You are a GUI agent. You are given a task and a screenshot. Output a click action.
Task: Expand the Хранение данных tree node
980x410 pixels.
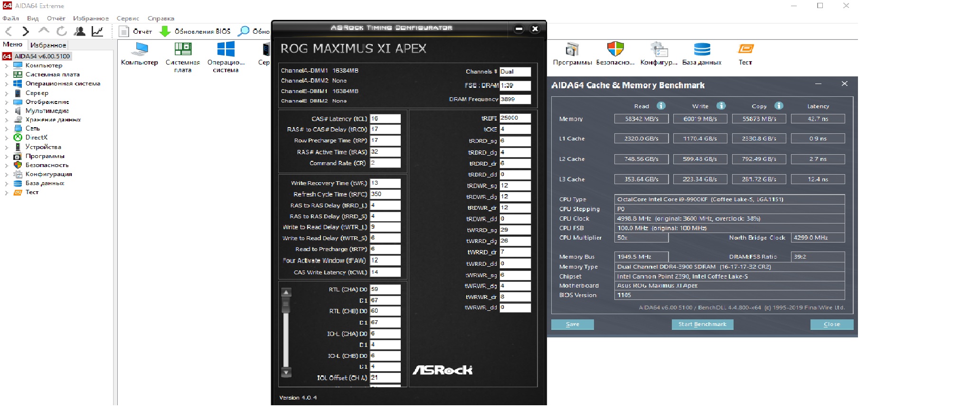click(x=6, y=120)
